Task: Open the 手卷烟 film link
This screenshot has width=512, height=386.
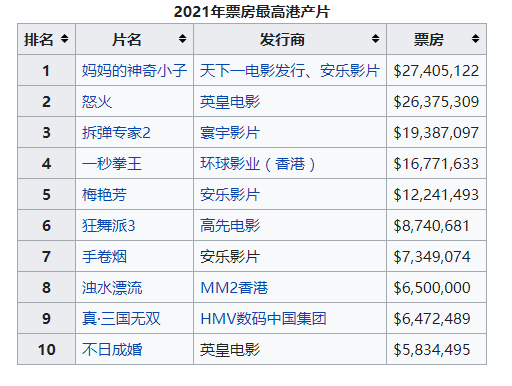Action: coord(105,257)
